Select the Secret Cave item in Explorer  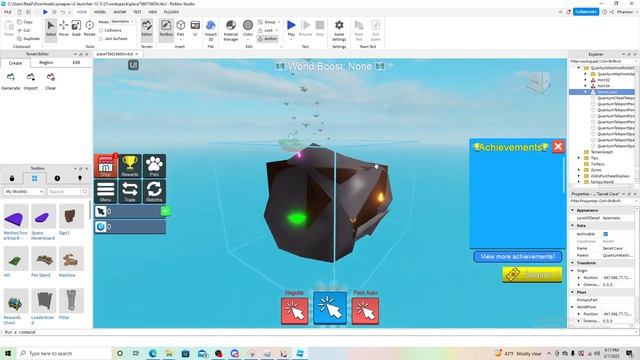point(607,92)
